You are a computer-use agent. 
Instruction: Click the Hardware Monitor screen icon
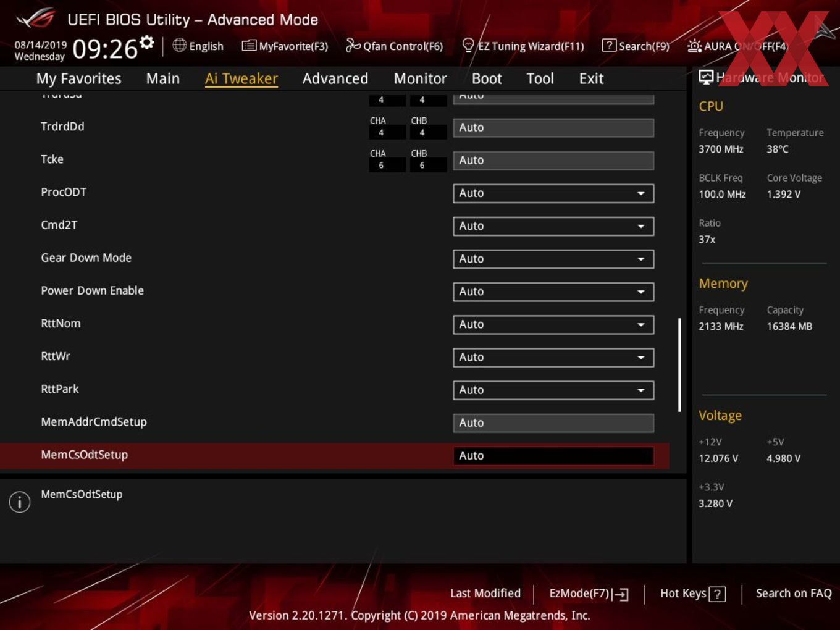[x=706, y=77]
